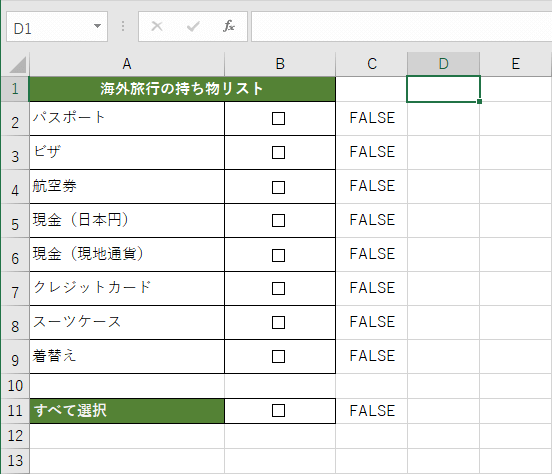Select row 3 header
This screenshot has width=552, height=474.
coord(15,153)
